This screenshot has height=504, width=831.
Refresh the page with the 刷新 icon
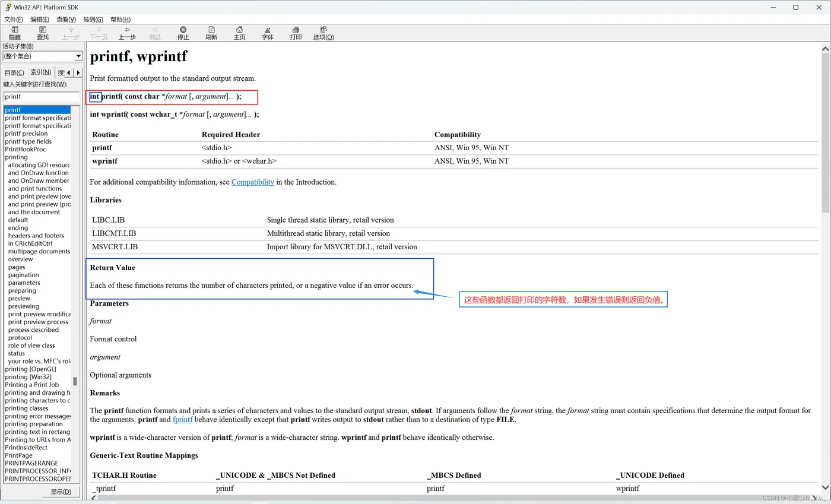(211, 30)
